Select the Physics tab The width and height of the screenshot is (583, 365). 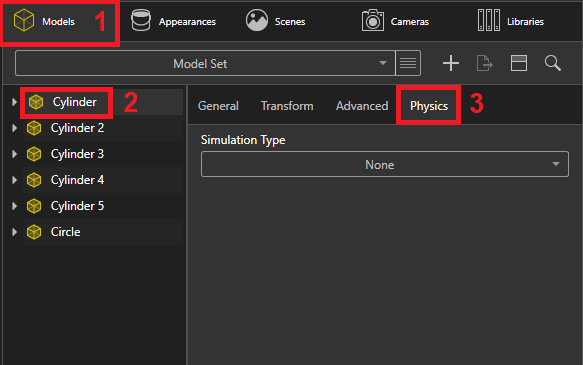(429, 106)
